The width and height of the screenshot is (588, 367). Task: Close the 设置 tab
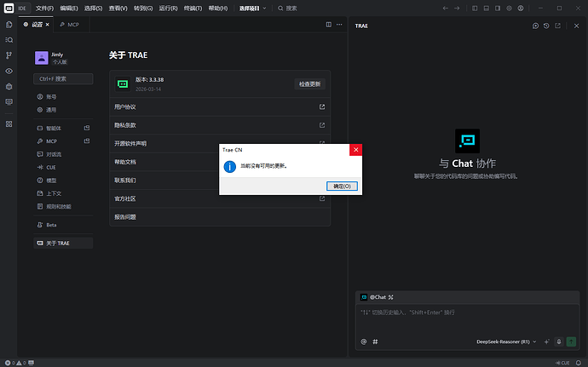pyautogui.click(x=47, y=25)
